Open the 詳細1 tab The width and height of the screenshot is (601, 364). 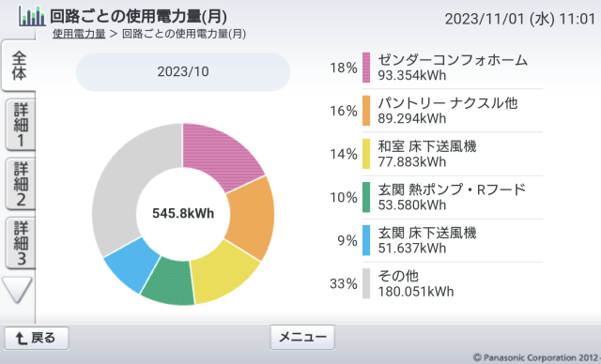21,125
